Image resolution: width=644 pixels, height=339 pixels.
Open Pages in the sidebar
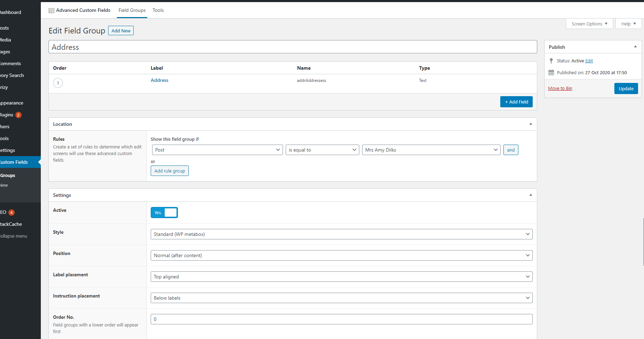tap(20, 52)
